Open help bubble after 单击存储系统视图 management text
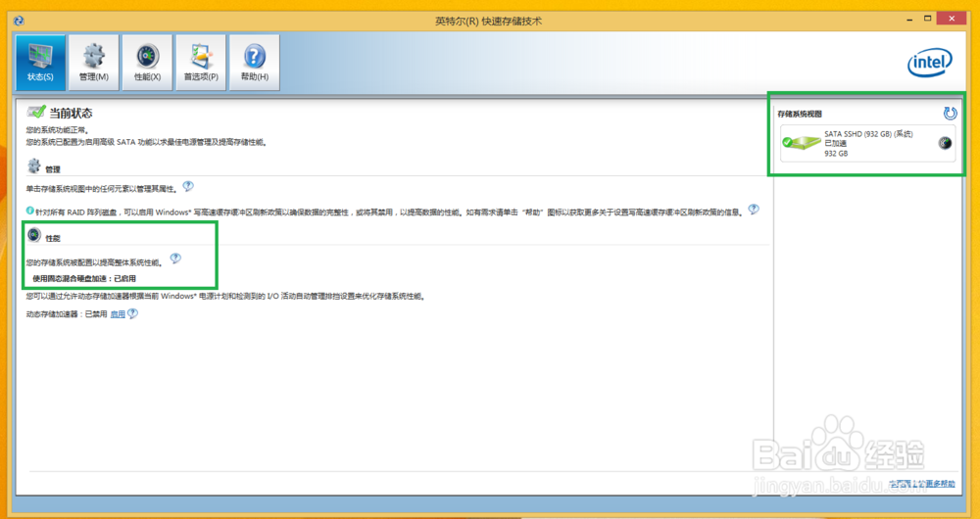 188,186
